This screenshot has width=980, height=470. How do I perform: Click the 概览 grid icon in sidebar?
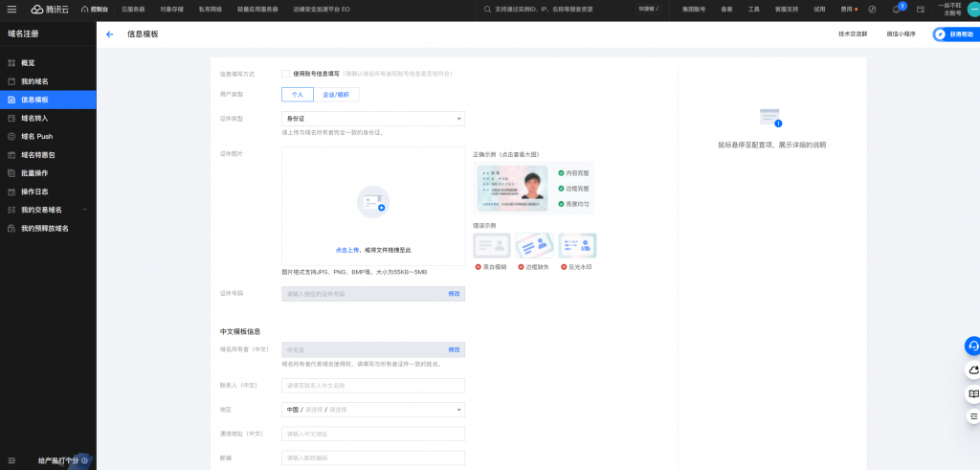tap(11, 63)
